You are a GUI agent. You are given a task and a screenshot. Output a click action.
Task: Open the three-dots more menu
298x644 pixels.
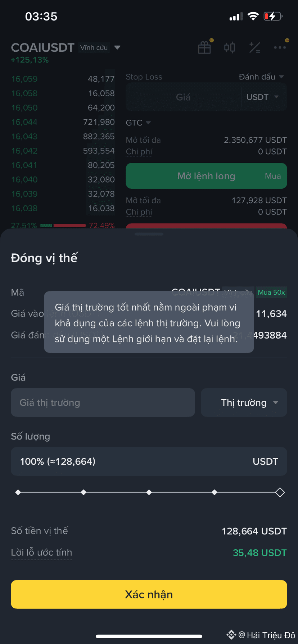pos(280,47)
